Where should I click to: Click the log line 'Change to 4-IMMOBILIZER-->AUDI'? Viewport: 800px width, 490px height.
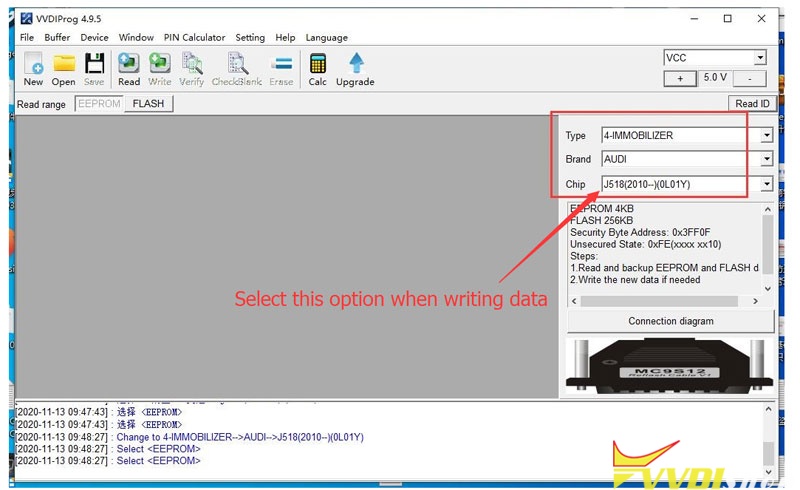(240, 437)
